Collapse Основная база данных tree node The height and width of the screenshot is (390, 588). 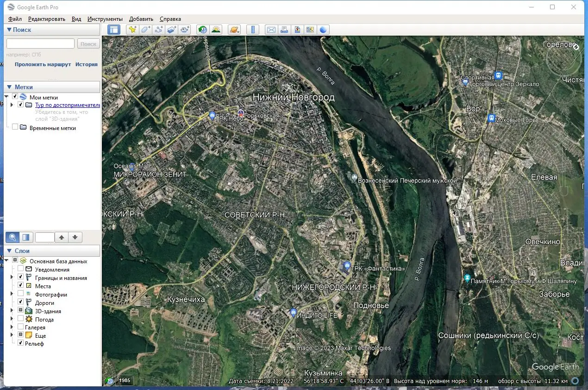[7, 261]
